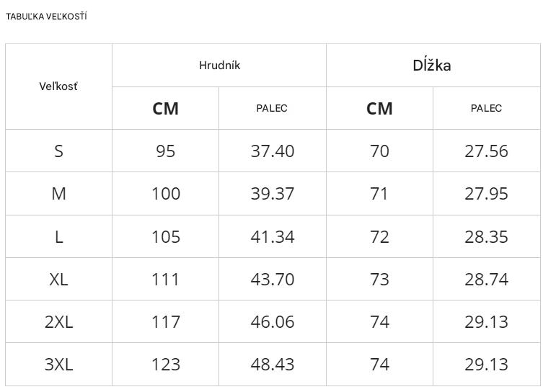Screen dimensions: 543x392
Task: Select the 27.95 inch length value
Action: tap(486, 194)
